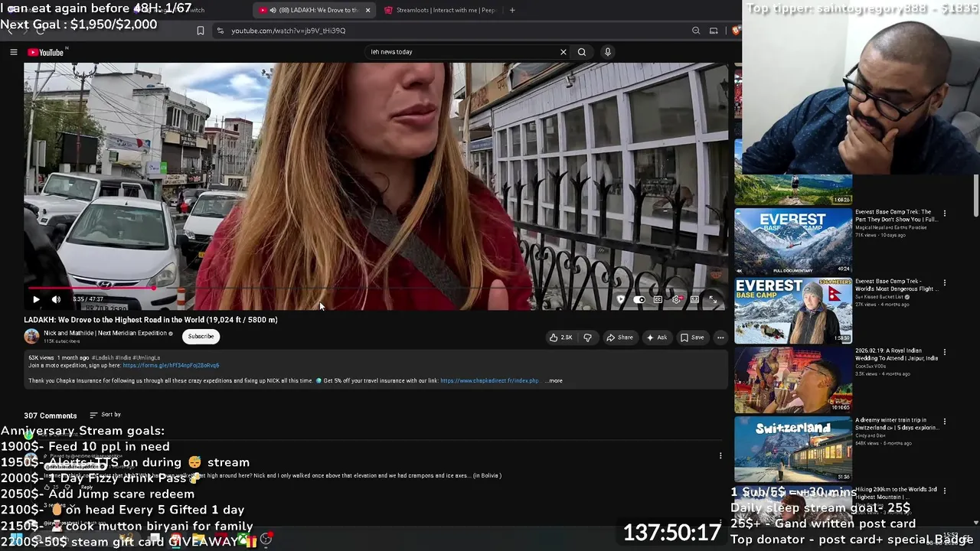
Task: Subscribe to Nick and Mathilde channel
Action: pyautogui.click(x=201, y=336)
